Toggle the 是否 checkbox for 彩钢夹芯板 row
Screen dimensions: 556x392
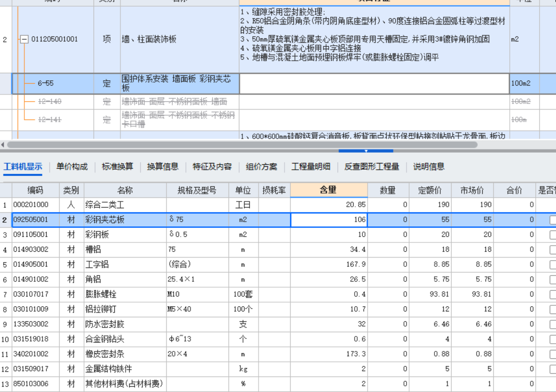[553, 219]
